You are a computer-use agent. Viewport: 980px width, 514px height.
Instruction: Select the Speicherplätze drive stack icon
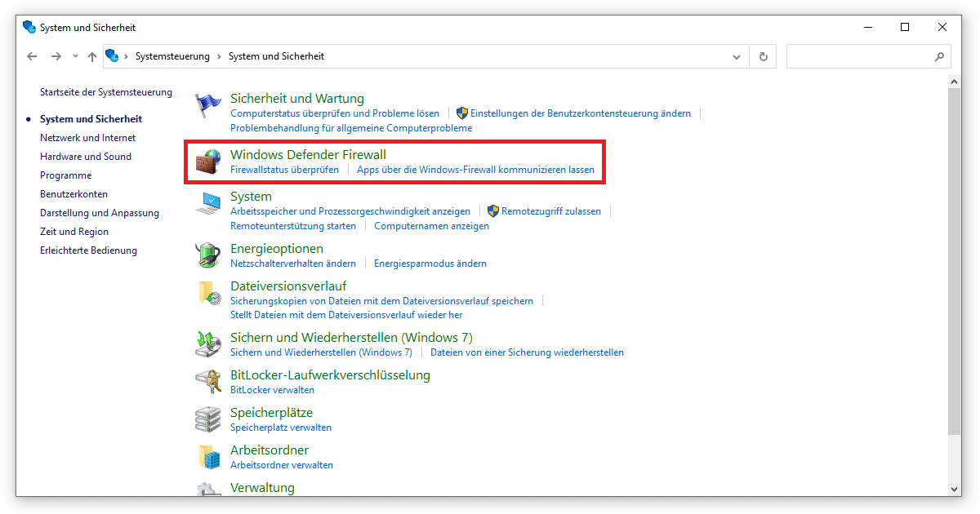(209, 419)
